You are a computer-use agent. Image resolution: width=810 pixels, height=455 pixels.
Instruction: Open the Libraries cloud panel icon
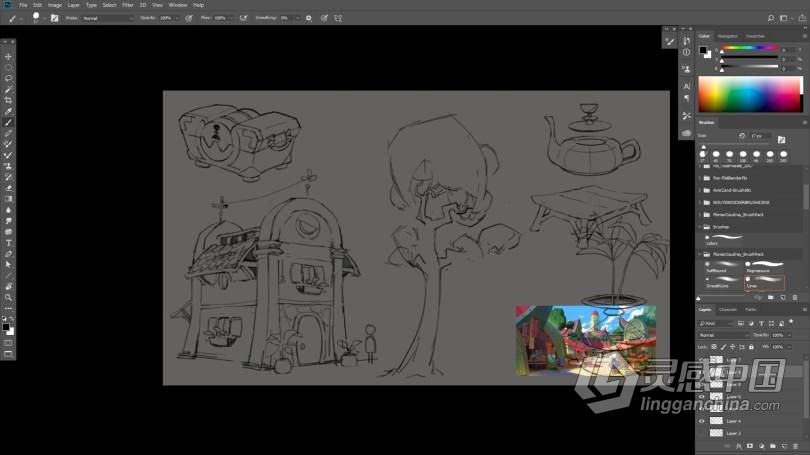[x=686, y=133]
